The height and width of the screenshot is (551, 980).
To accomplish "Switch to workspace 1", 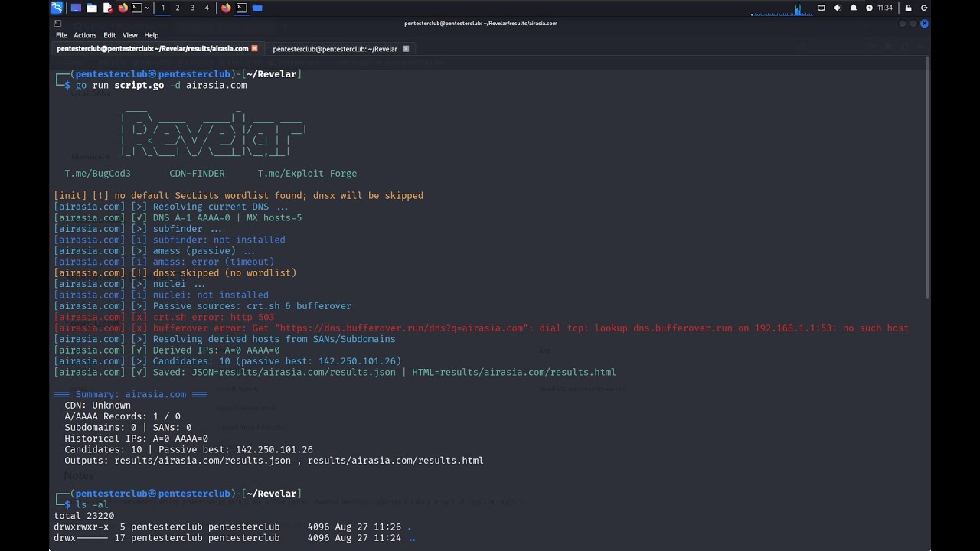I will (162, 8).
